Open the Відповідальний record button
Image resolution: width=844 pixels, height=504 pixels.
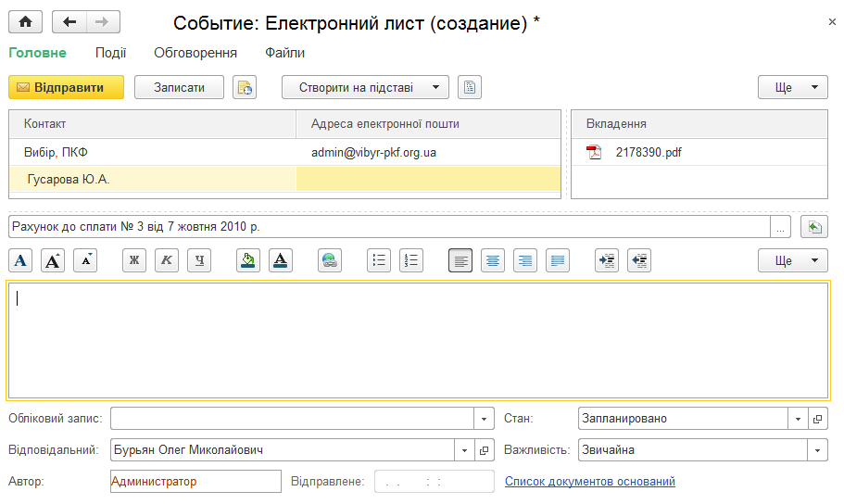484,450
